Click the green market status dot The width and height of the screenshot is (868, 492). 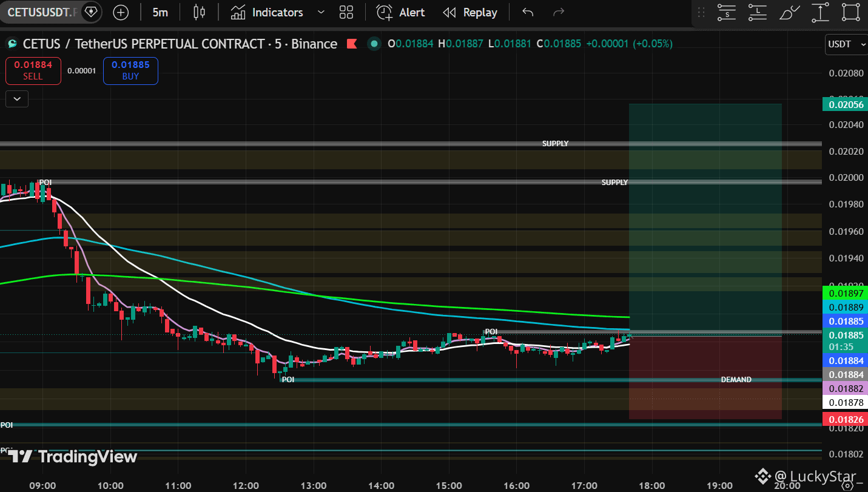point(374,44)
